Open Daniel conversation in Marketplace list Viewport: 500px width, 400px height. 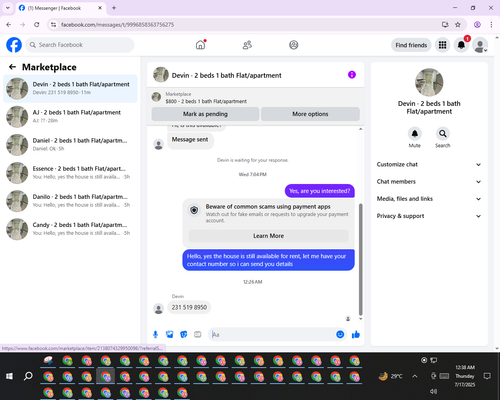pyautogui.click(x=70, y=145)
